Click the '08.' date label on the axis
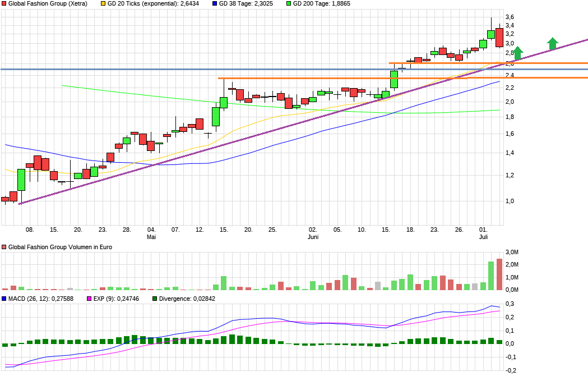588x376 pixels. tap(30, 230)
